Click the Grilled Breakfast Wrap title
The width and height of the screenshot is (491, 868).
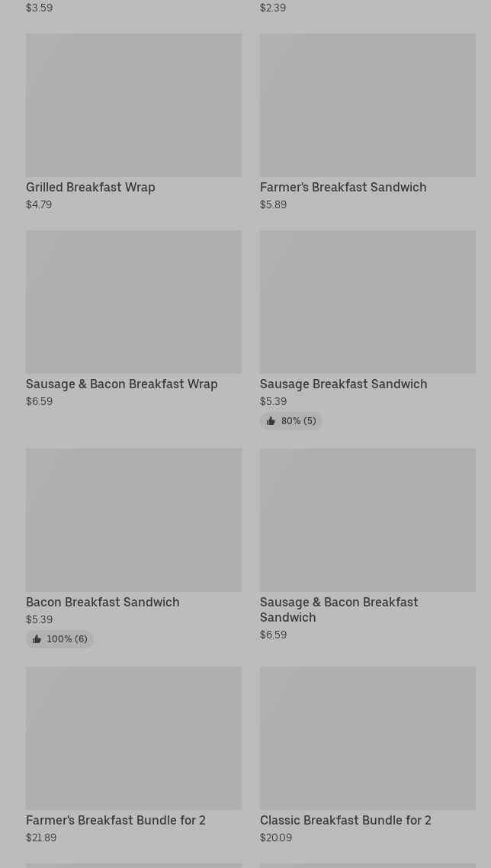[91, 188]
